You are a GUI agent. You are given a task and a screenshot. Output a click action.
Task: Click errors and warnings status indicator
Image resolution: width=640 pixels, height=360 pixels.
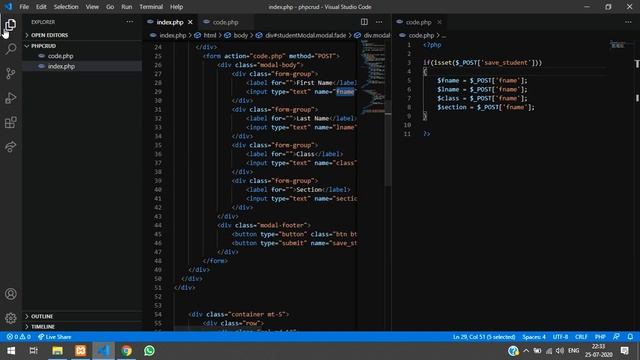18,337
